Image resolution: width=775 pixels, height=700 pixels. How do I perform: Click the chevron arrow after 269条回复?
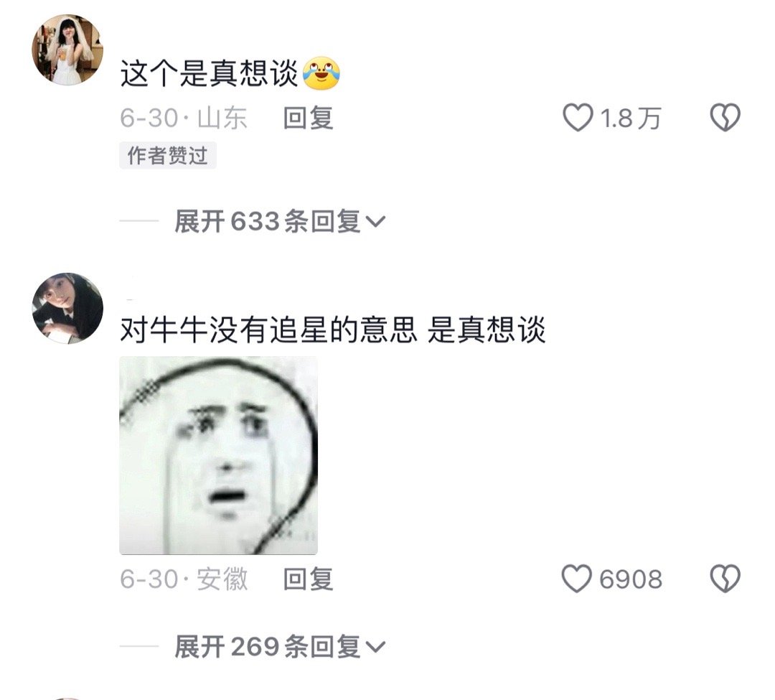(375, 647)
